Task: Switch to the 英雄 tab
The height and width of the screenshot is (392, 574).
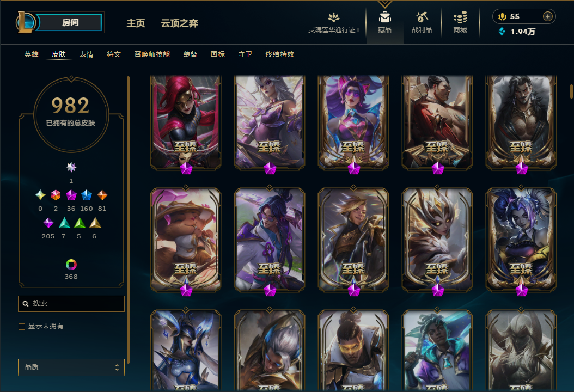Action: 32,54
